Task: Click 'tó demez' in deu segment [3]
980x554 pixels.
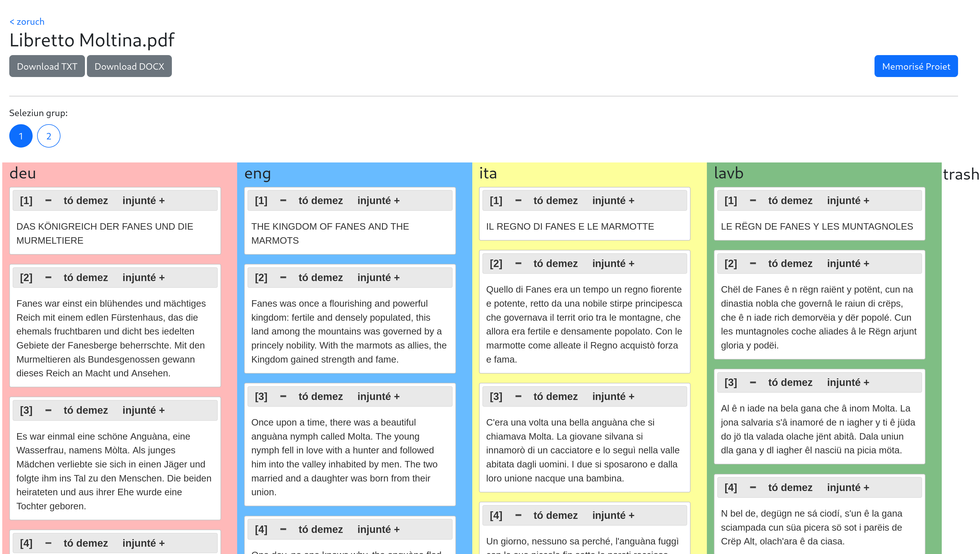Action: (86, 410)
